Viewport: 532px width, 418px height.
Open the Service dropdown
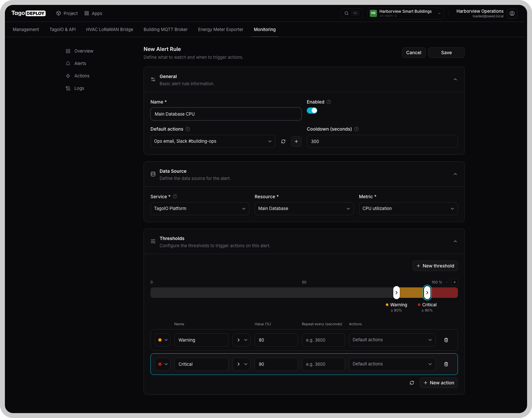[200, 209]
